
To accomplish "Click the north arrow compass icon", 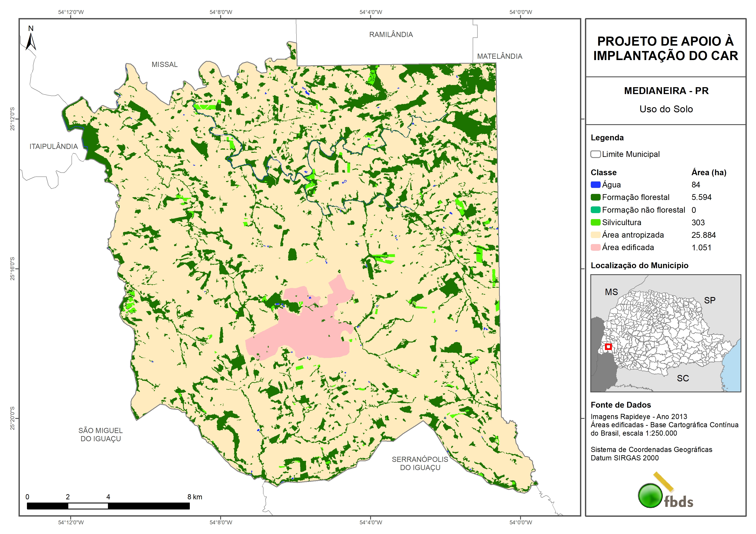I will tap(31, 42).
